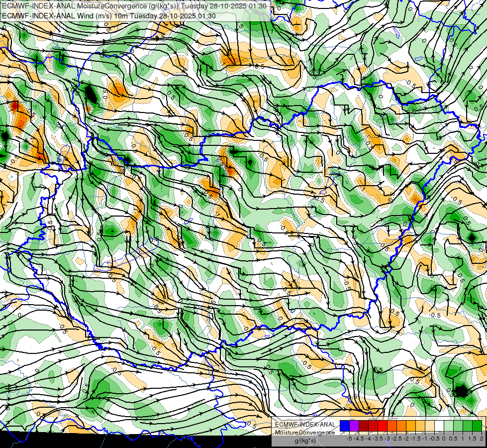Click the -2.5 tick label on the legend scale

[x=396, y=439]
